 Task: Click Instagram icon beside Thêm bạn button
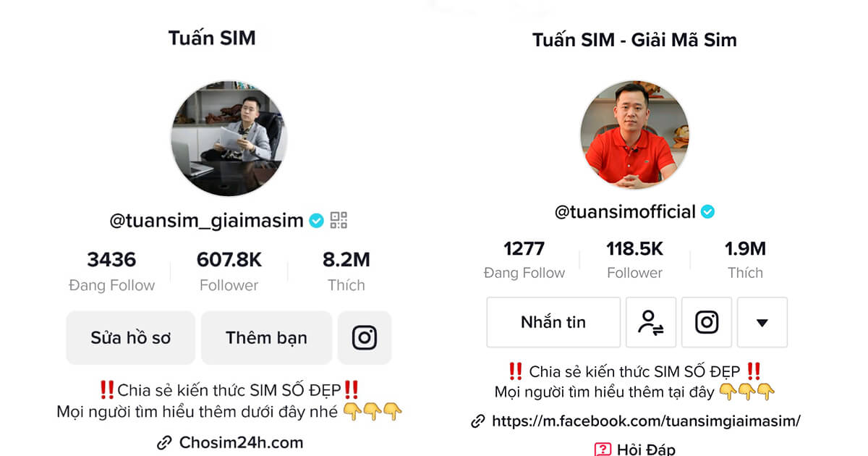click(x=365, y=337)
